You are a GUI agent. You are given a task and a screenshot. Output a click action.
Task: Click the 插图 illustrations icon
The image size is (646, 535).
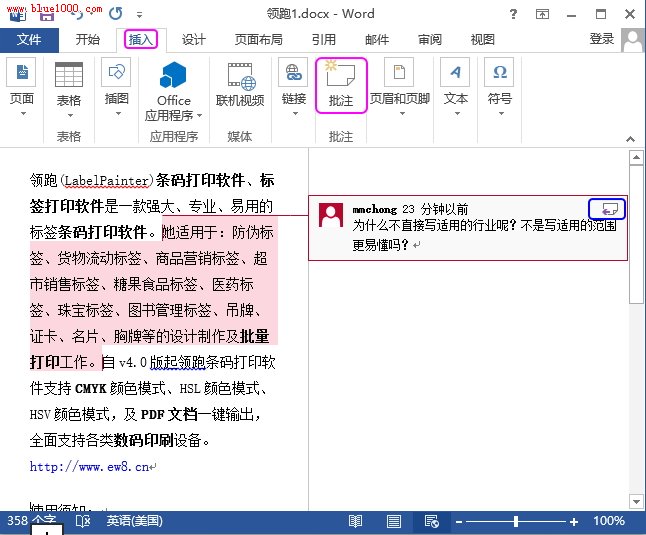coord(117,72)
